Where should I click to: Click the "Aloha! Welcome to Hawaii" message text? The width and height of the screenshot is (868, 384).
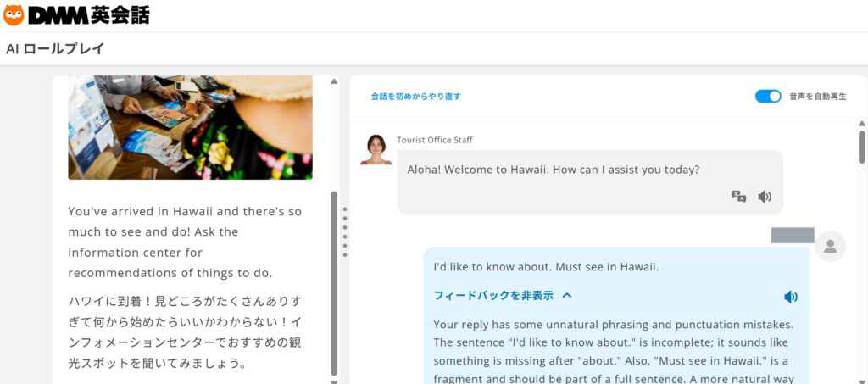[554, 170]
